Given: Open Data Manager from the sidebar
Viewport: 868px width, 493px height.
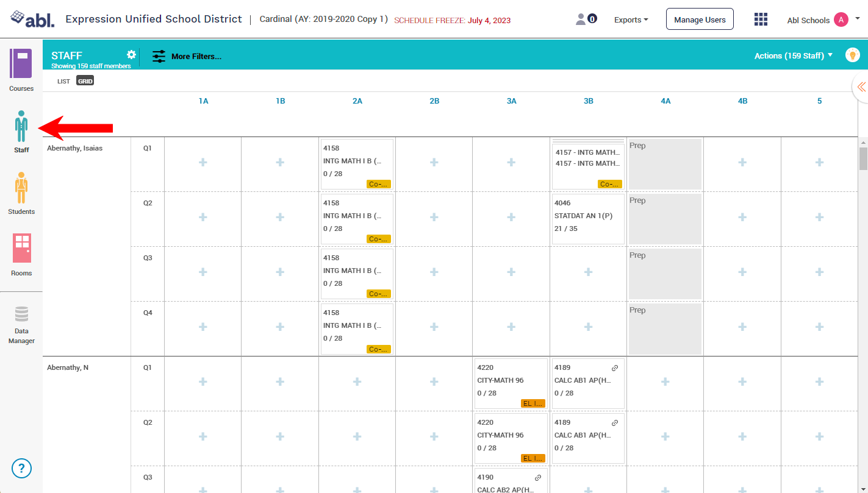Looking at the screenshot, I should 21,325.
